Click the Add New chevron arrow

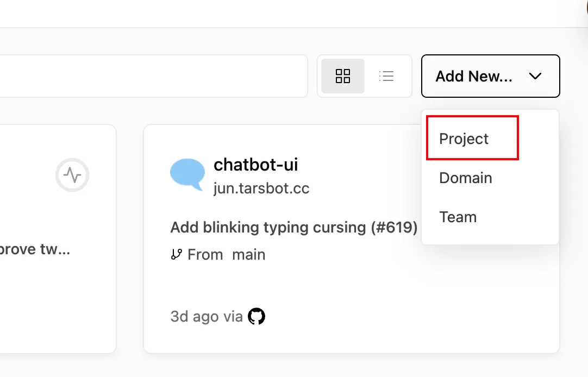pos(535,76)
